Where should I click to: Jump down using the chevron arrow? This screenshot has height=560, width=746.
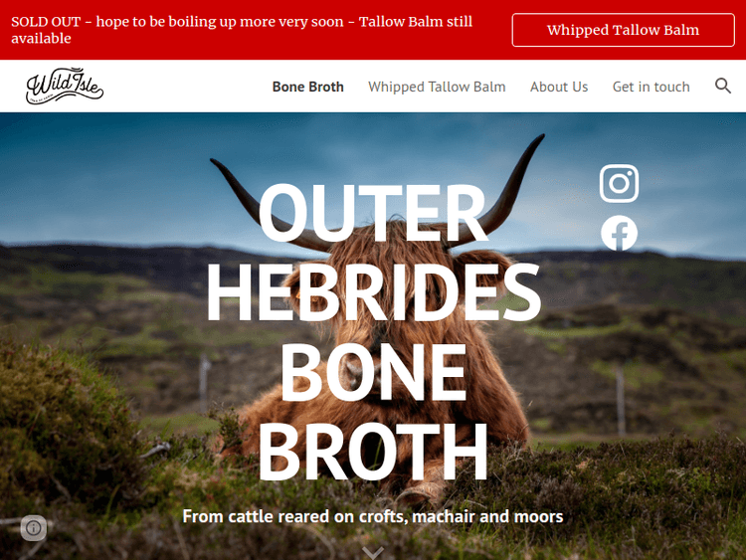(x=373, y=552)
